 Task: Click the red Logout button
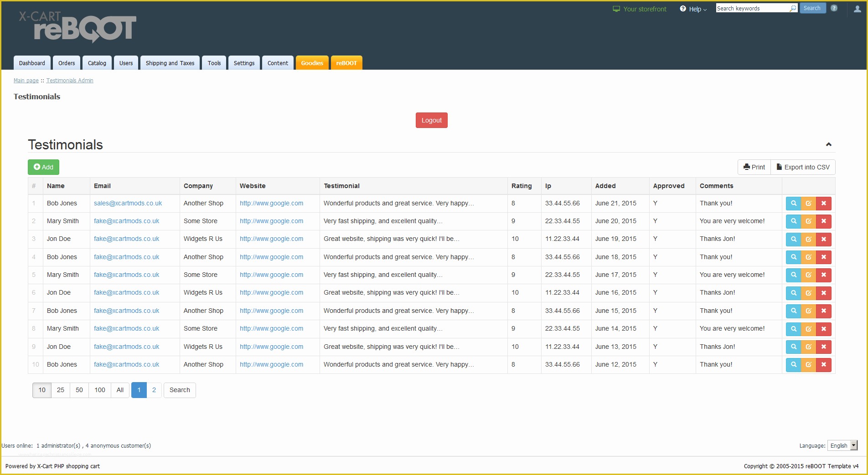point(431,120)
